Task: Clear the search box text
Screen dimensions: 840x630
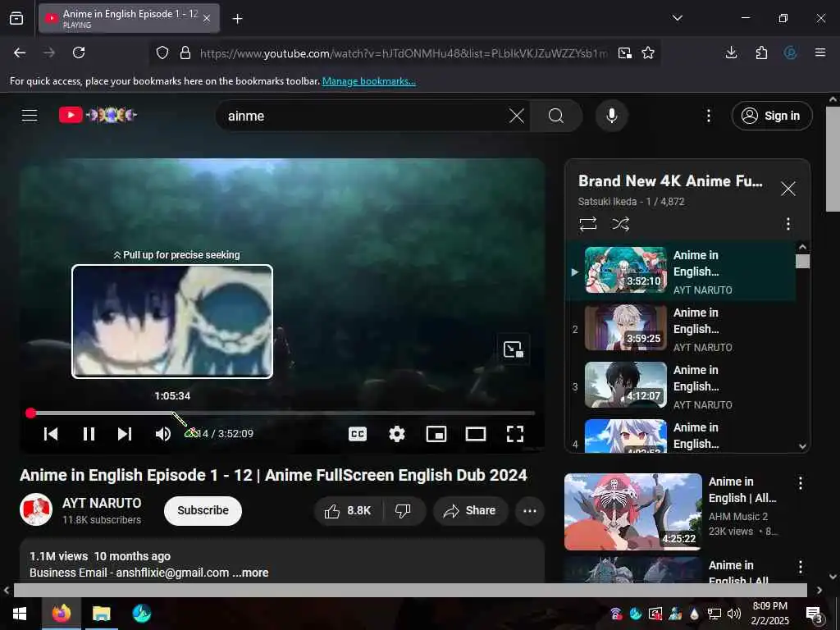Action: click(x=517, y=116)
